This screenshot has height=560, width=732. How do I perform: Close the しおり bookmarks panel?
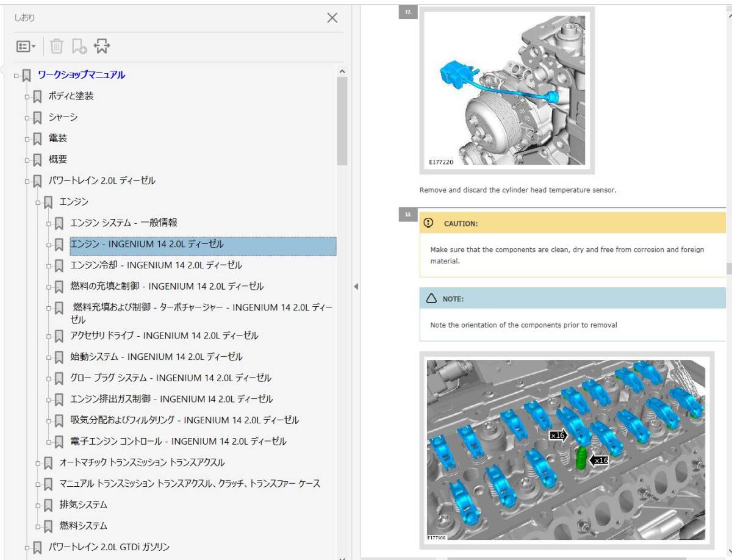(x=332, y=18)
